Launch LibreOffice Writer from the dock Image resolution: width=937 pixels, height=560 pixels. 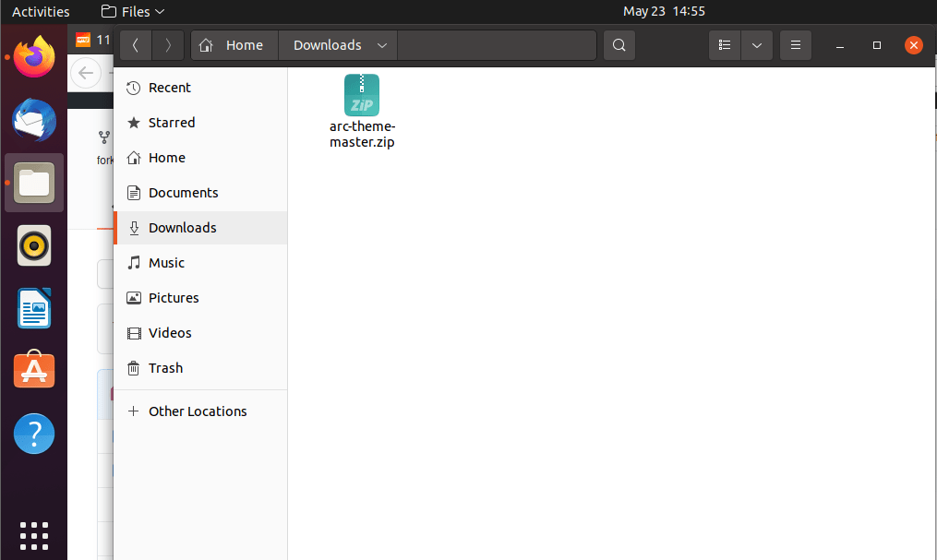(34, 308)
